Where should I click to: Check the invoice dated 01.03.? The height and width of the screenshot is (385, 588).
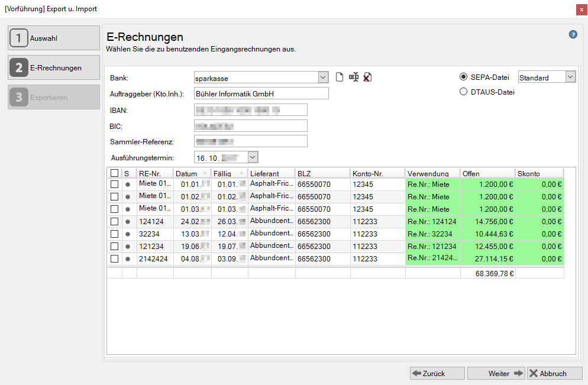click(x=114, y=209)
